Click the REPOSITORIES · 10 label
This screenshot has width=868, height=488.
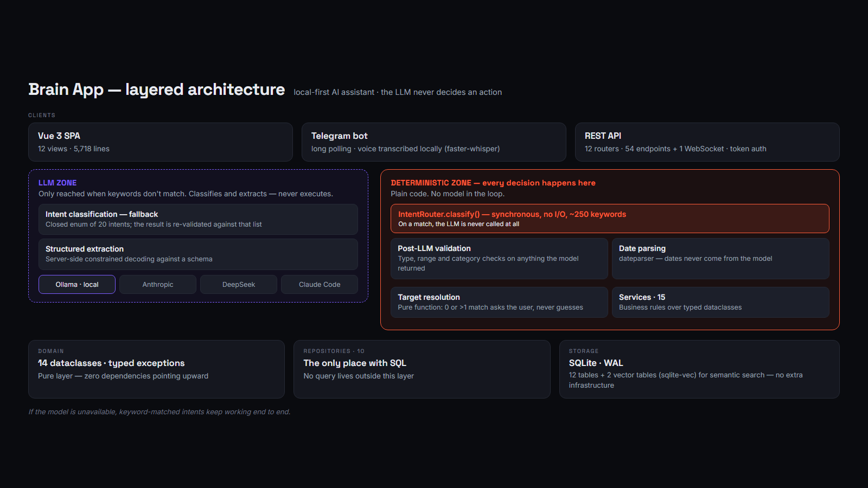[334, 351]
